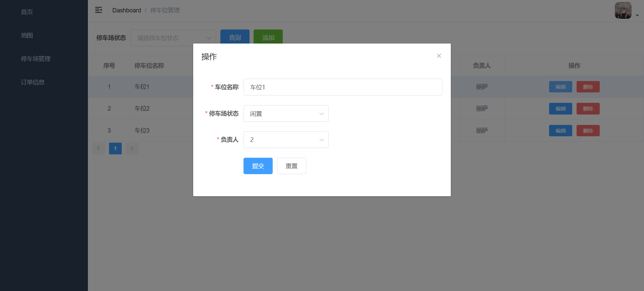Open the 请选择车位状态 filter dropdown
The height and width of the screenshot is (291, 644).
click(173, 38)
